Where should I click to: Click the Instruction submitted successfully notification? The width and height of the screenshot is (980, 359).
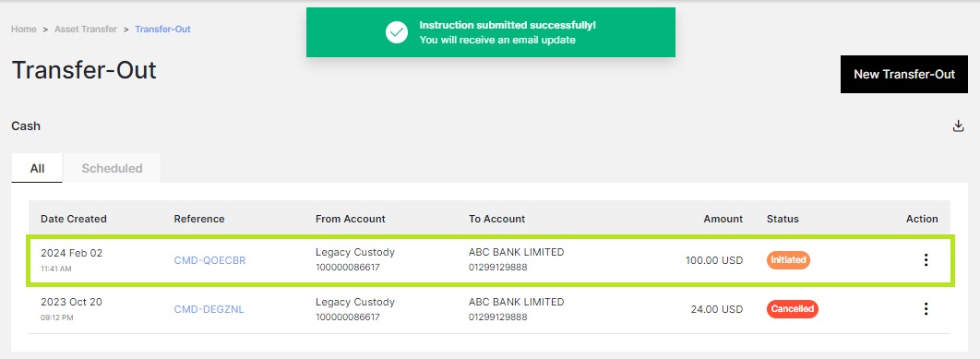pos(491,32)
